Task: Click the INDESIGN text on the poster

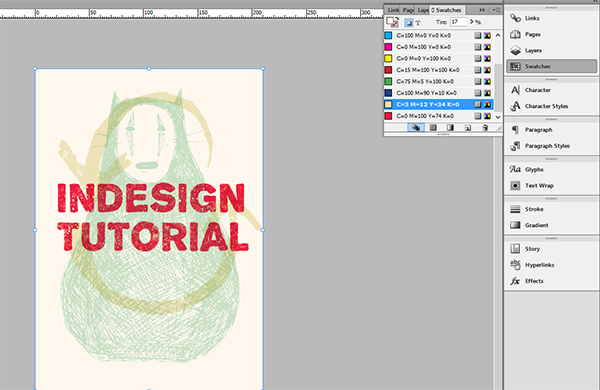Action: tap(151, 198)
